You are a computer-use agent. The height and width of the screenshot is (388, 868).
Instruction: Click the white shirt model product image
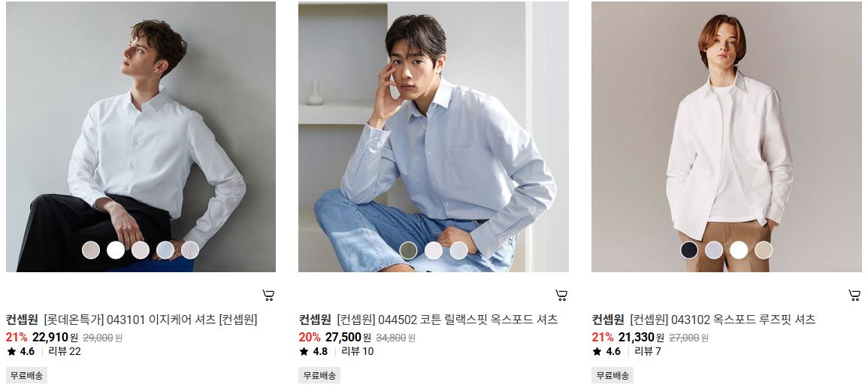[x=141, y=137]
